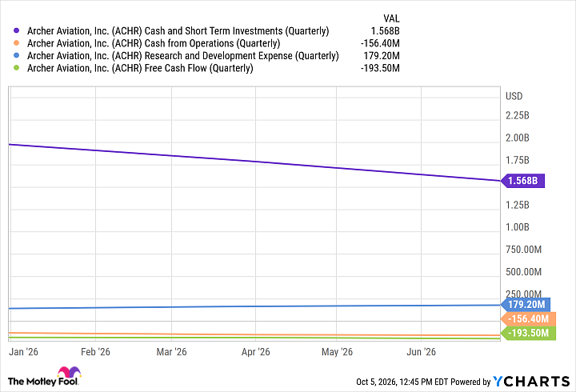The width and height of the screenshot is (576, 392).
Task: Click the 1.00B y-axis label
Action: pos(518,227)
